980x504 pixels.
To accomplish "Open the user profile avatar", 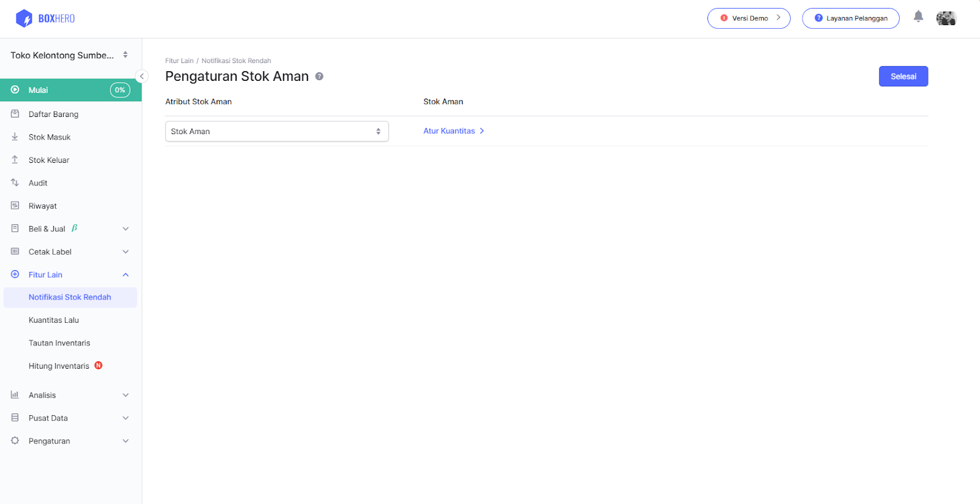I will click(946, 18).
